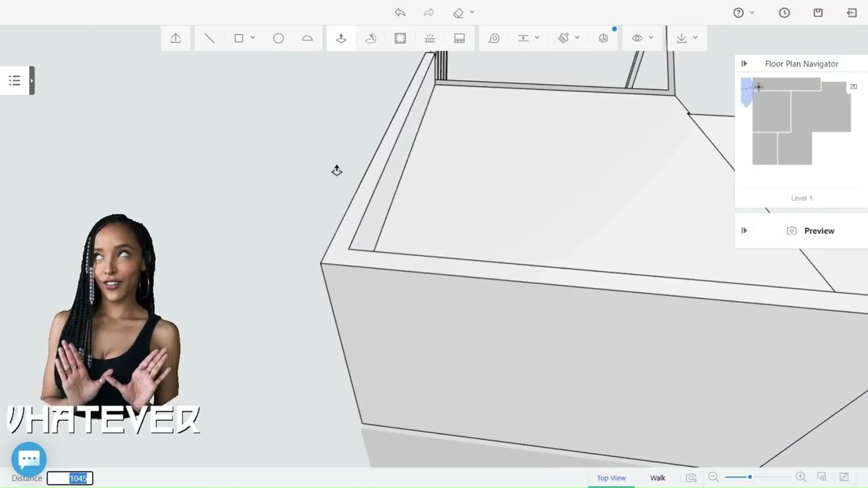
Task: Select the paint bucket material tool
Action: tap(564, 39)
